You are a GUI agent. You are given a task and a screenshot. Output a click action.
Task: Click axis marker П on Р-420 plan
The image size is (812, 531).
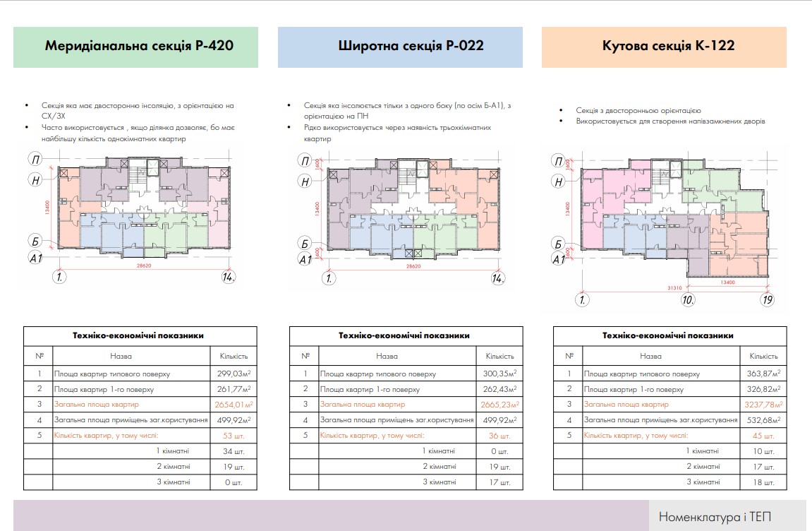36,160
